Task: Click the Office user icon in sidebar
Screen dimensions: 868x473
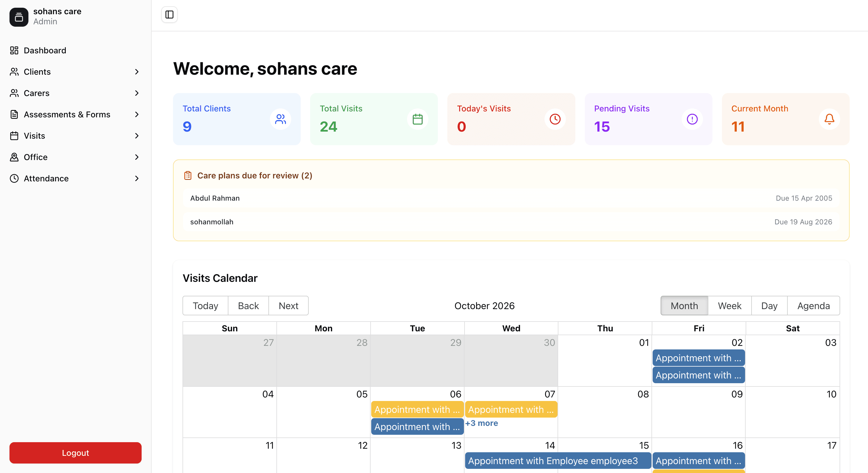Action: (14, 157)
